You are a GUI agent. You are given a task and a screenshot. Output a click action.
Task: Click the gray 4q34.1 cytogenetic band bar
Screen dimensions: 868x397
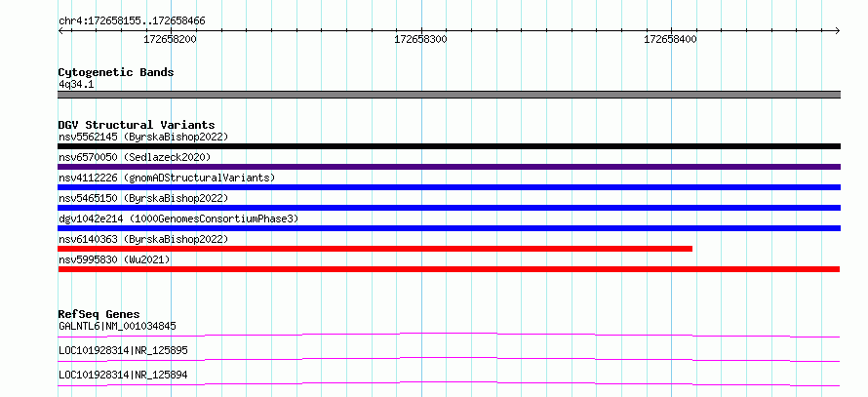tap(449, 95)
